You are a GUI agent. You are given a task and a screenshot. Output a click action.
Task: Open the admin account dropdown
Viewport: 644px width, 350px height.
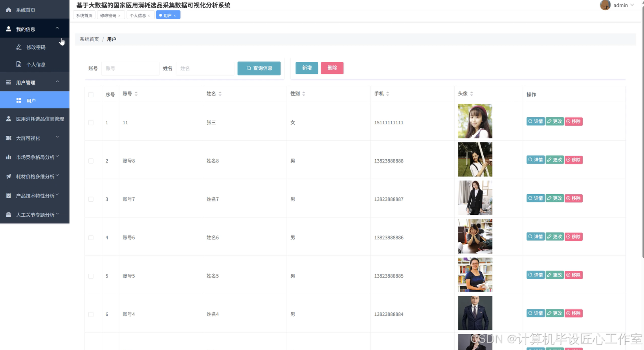(624, 5)
